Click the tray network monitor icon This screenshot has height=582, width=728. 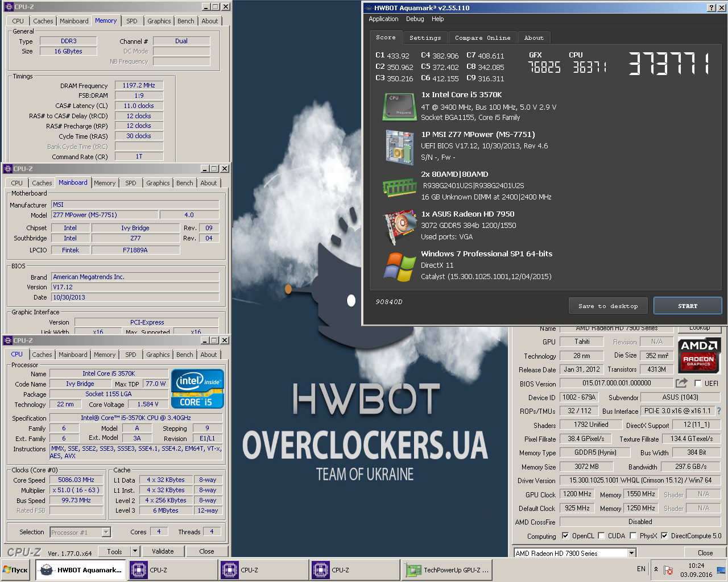pyautogui.click(x=721, y=570)
